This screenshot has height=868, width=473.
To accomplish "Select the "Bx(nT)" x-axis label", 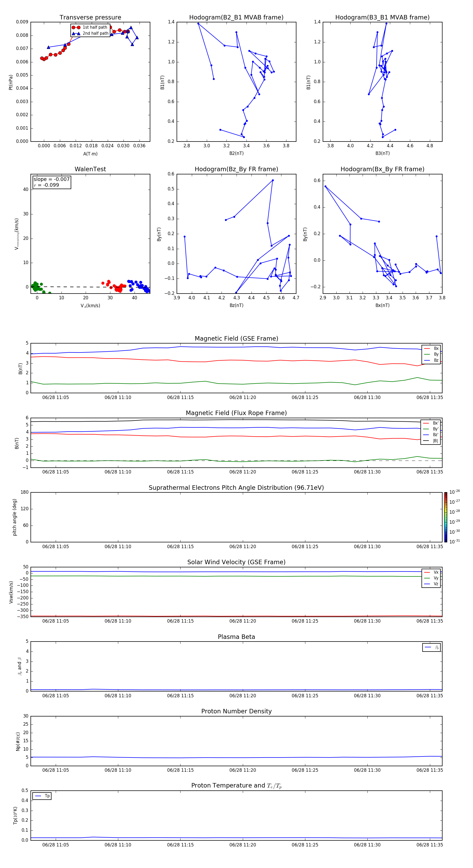I will click(x=382, y=305).
